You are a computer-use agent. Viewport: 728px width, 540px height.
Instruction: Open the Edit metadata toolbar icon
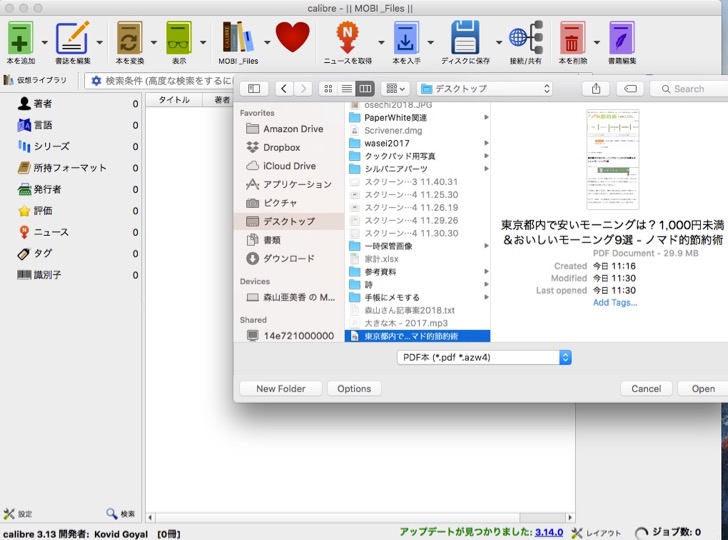[72, 38]
